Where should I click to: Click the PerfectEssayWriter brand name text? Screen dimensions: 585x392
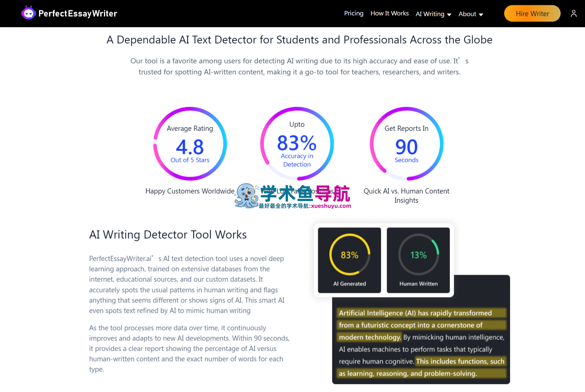[x=78, y=14]
